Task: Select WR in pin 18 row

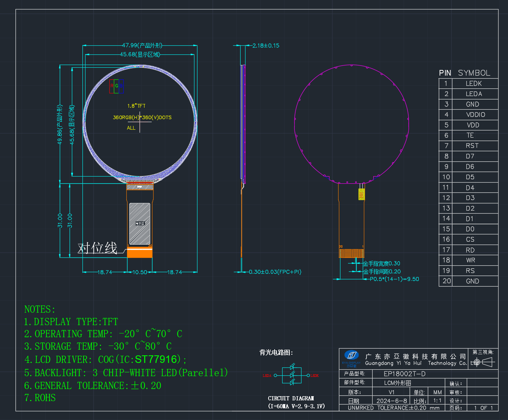Action: click(x=471, y=260)
